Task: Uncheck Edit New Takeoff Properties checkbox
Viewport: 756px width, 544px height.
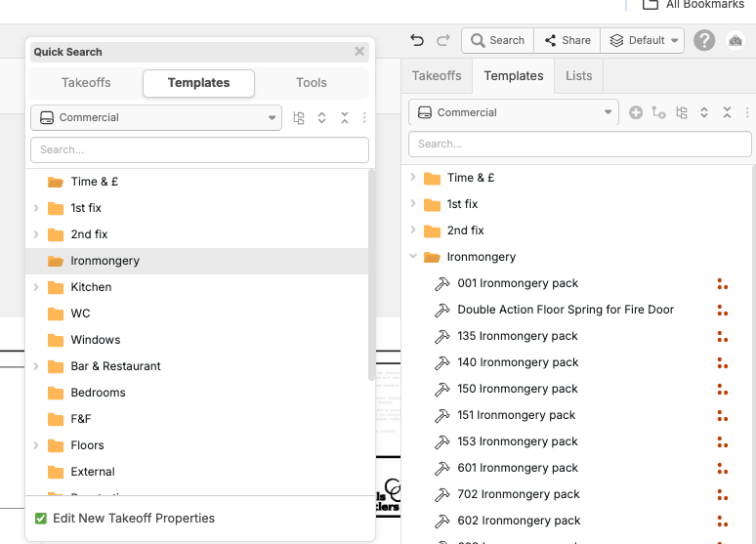Action: (x=41, y=519)
